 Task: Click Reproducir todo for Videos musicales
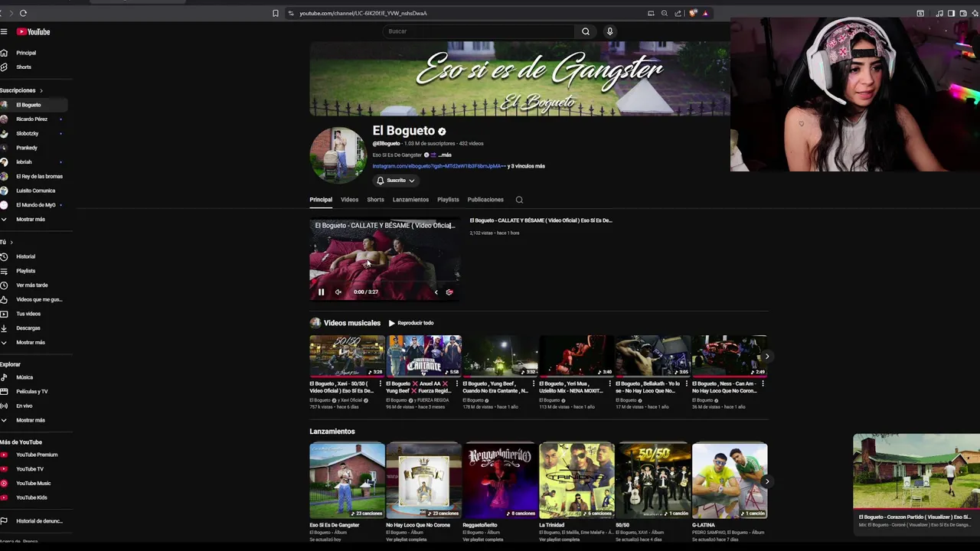[411, 323]
